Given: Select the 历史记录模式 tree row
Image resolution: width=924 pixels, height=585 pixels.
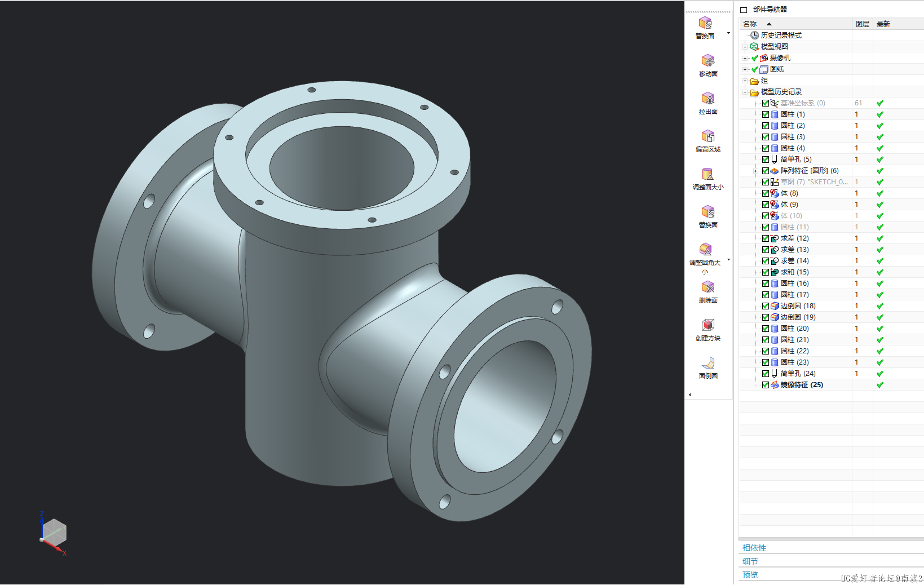Looking at the screenshot, I should pos(831,35).
